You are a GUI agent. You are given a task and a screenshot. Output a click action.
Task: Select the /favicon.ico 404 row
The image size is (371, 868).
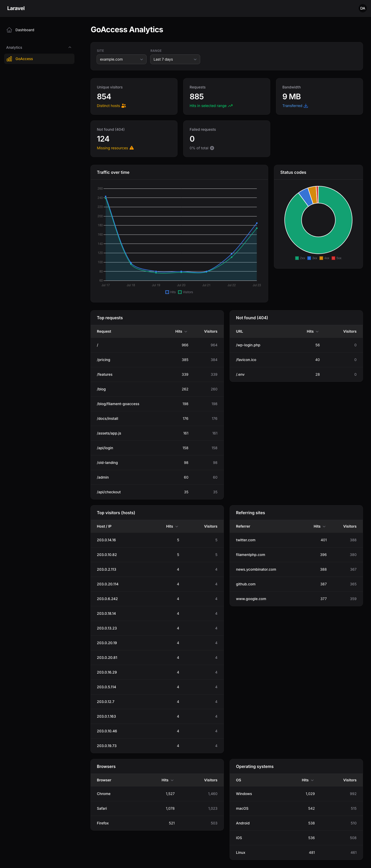(296, 360)
